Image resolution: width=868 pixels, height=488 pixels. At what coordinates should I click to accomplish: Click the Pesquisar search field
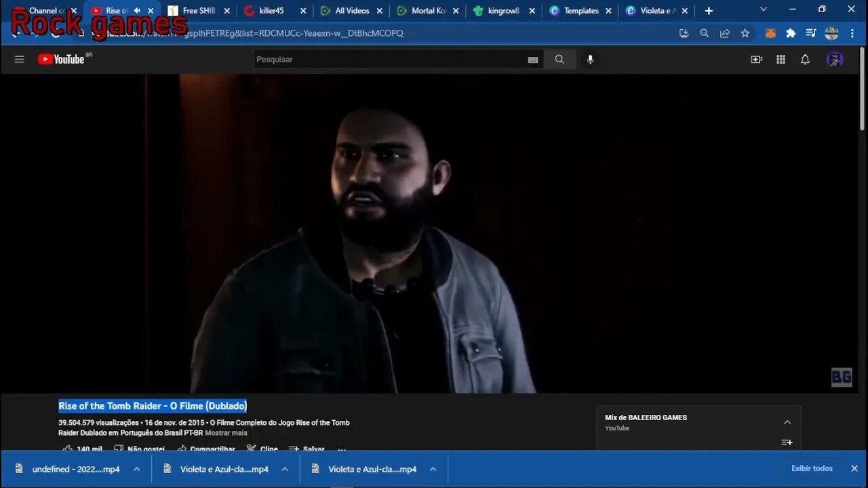(390, 60)
